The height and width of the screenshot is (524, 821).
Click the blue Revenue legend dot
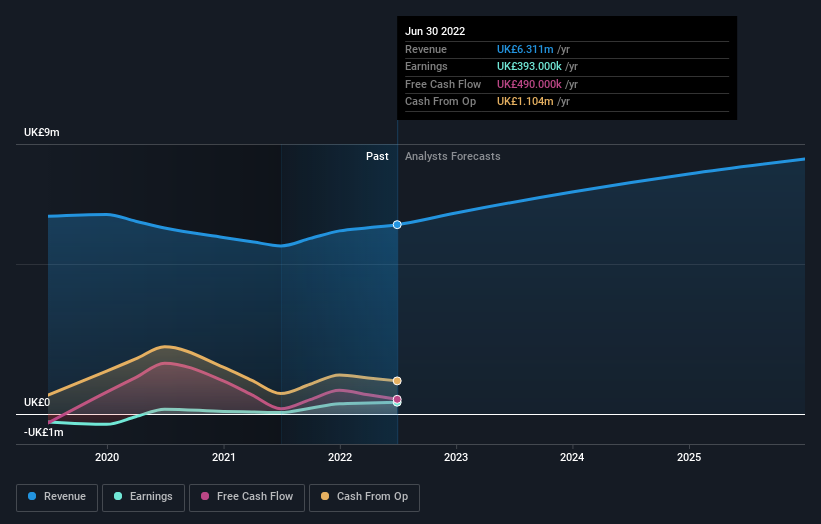click(x=32, y=496)
